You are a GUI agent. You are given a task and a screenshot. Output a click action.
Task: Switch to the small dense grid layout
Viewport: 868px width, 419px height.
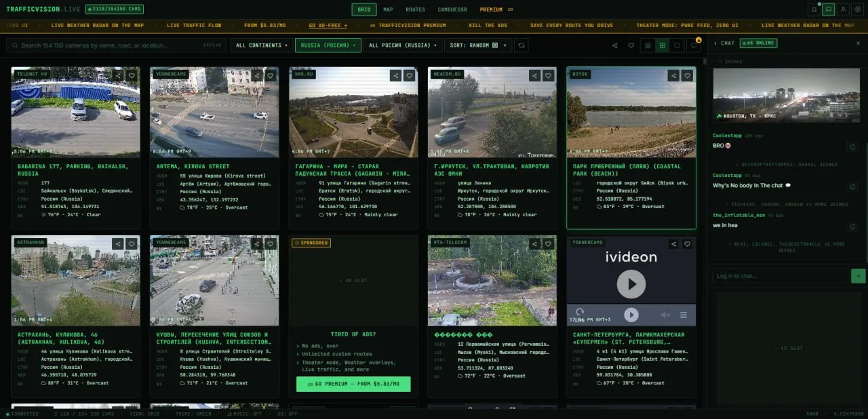(648, 45)
